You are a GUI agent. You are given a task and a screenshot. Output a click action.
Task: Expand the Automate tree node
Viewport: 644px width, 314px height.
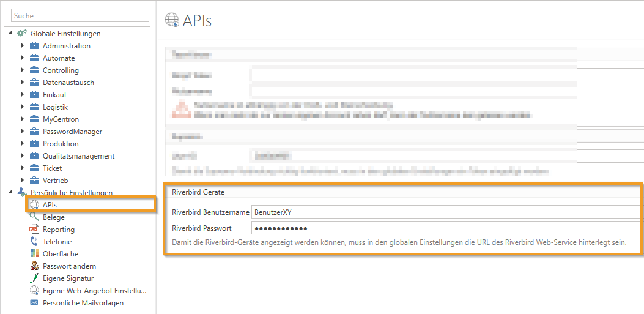click(22, 58)
